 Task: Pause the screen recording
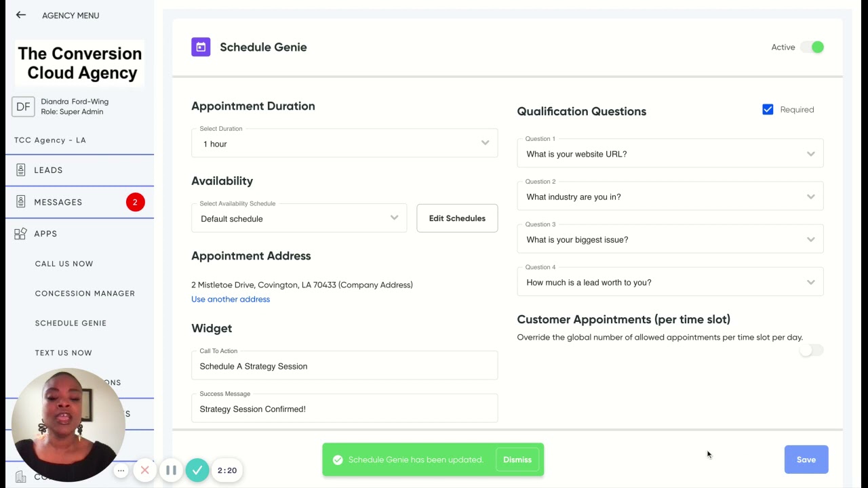point(171,470)
